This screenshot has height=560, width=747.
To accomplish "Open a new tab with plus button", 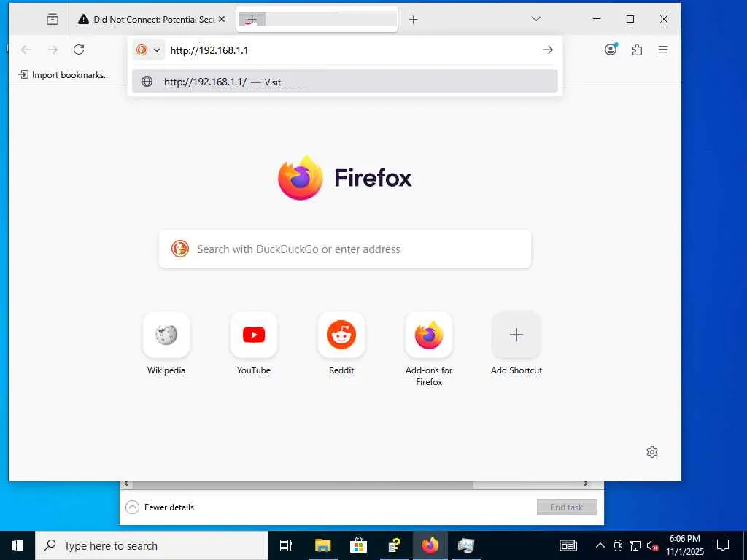I will click(x=413, y=20).
